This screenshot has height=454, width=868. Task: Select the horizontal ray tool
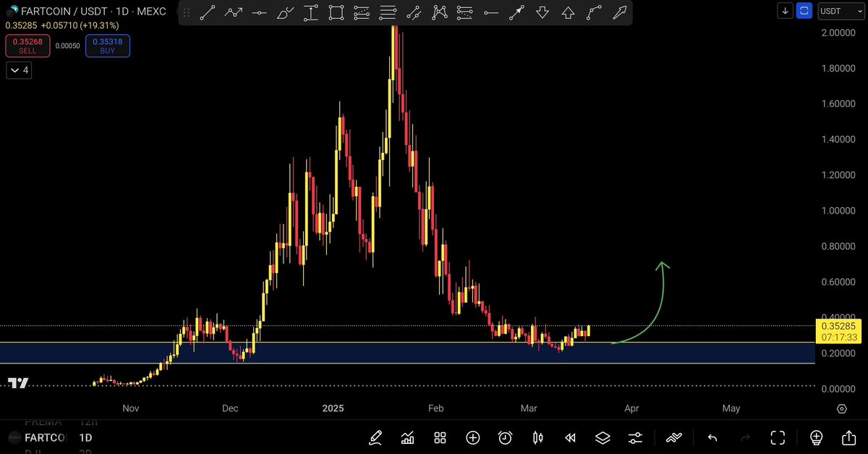click(491, 12)
